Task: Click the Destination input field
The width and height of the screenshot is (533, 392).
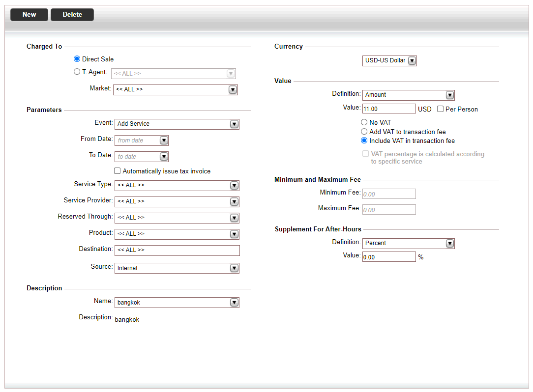Action: tap(177, 251)
